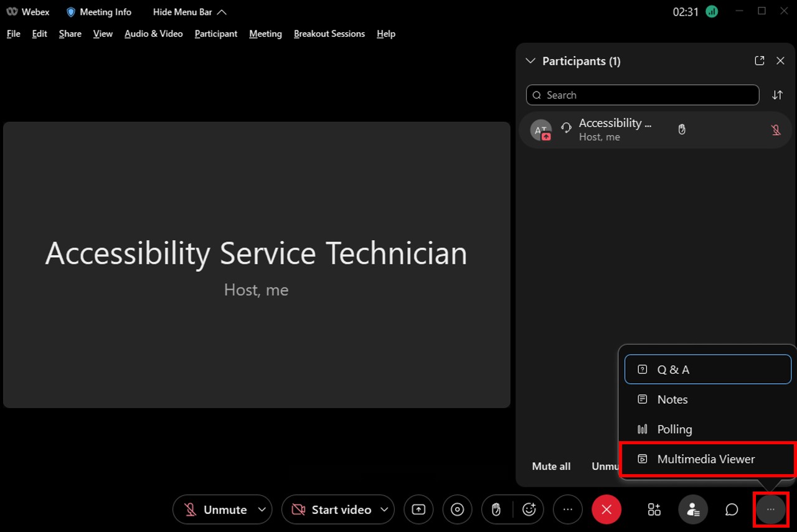Screen dimensions: 797x532
Task: Expand video options arrow beside Start video
Action: (x=384, y=510)
